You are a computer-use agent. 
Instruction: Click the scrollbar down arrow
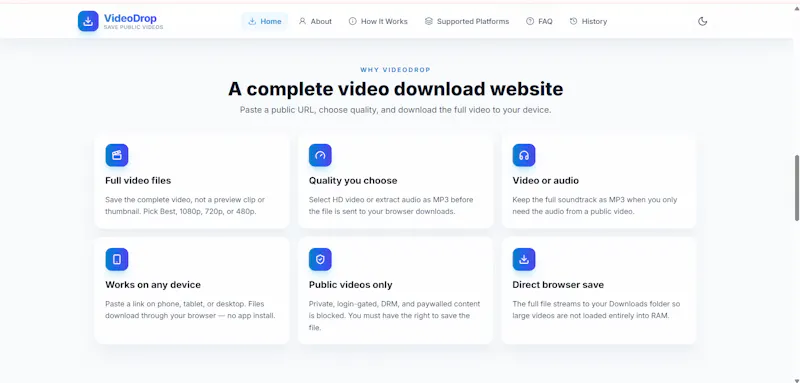796,380
